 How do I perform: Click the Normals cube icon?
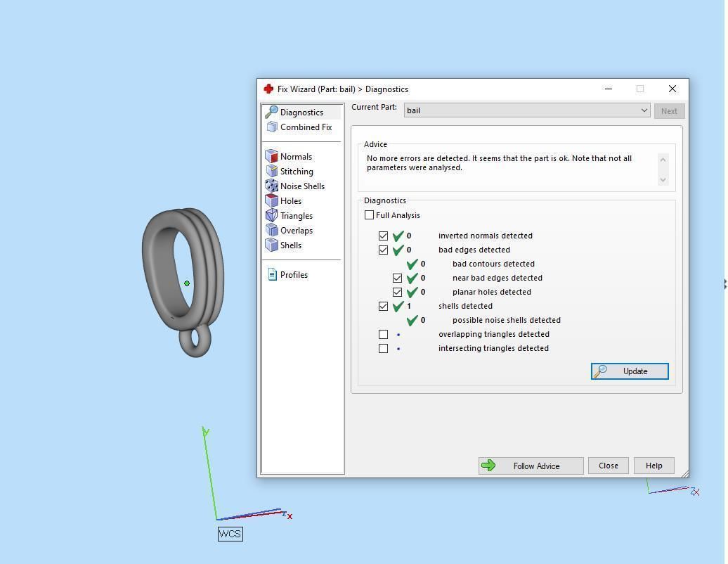tap(272, 156)
